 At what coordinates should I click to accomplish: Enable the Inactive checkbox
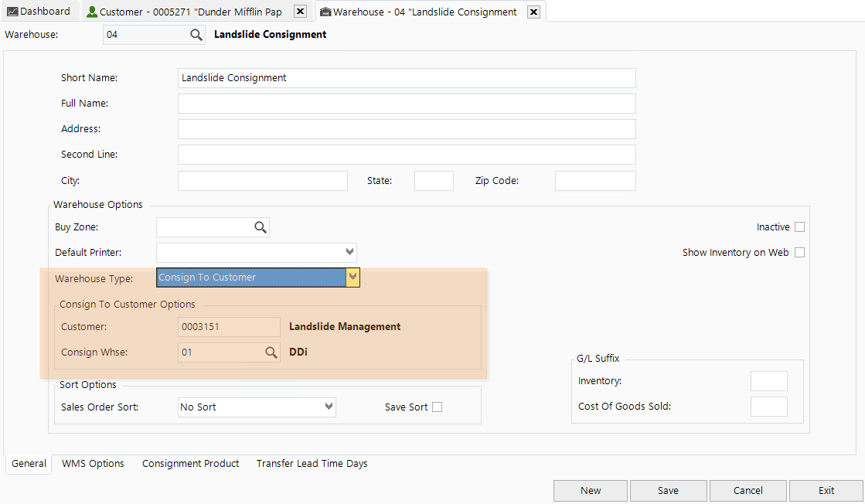pyautogui.click(x=800, y=226)
